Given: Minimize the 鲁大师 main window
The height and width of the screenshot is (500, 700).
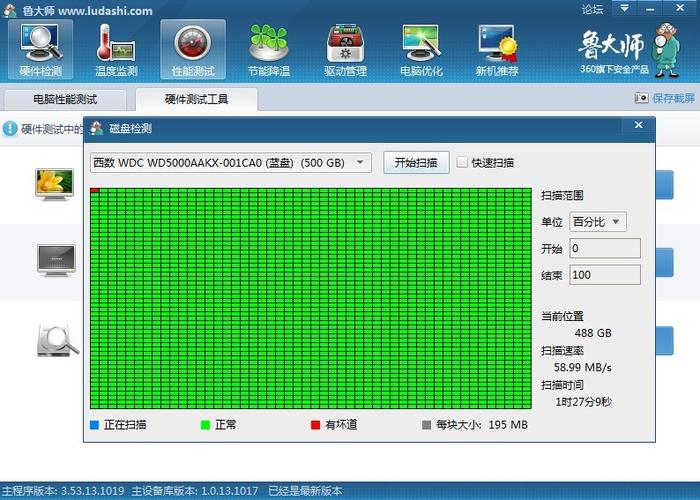Looking at the screenshot, I should pos(650,8).
